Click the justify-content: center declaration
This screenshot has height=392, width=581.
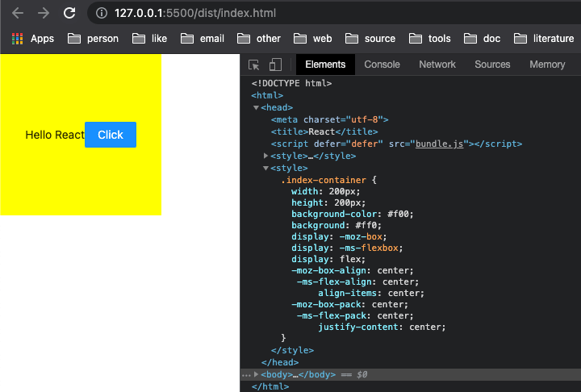[382, 327]
